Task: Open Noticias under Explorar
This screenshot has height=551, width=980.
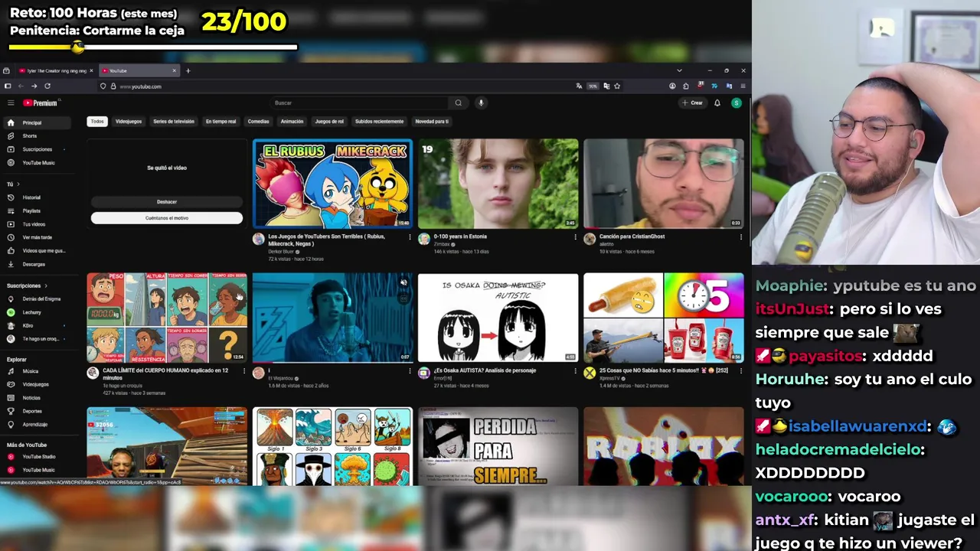Action: (x=38, y=398)
